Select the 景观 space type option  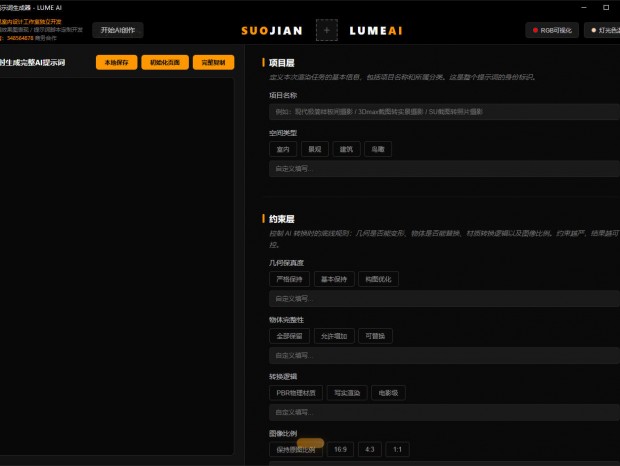tap(315, 149)
